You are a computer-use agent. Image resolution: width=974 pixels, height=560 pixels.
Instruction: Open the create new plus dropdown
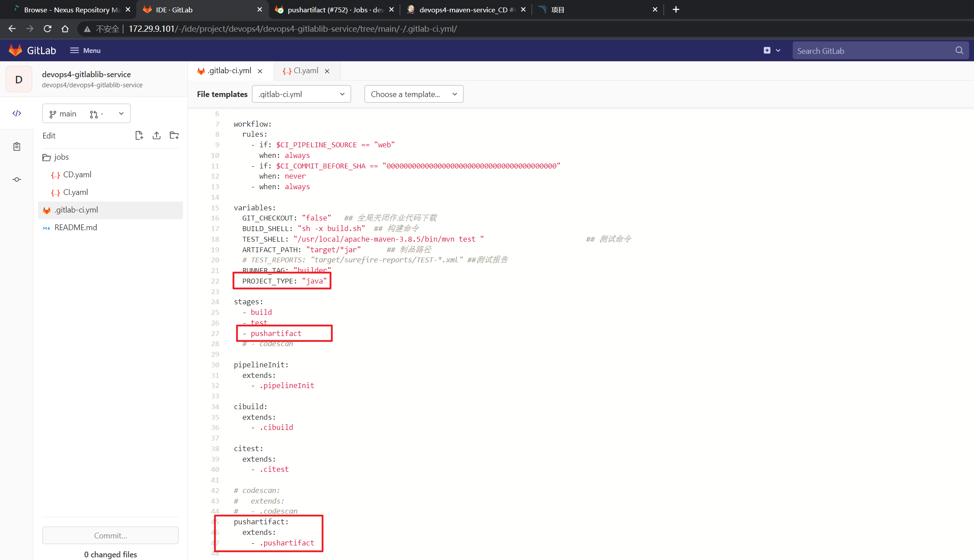772,50
